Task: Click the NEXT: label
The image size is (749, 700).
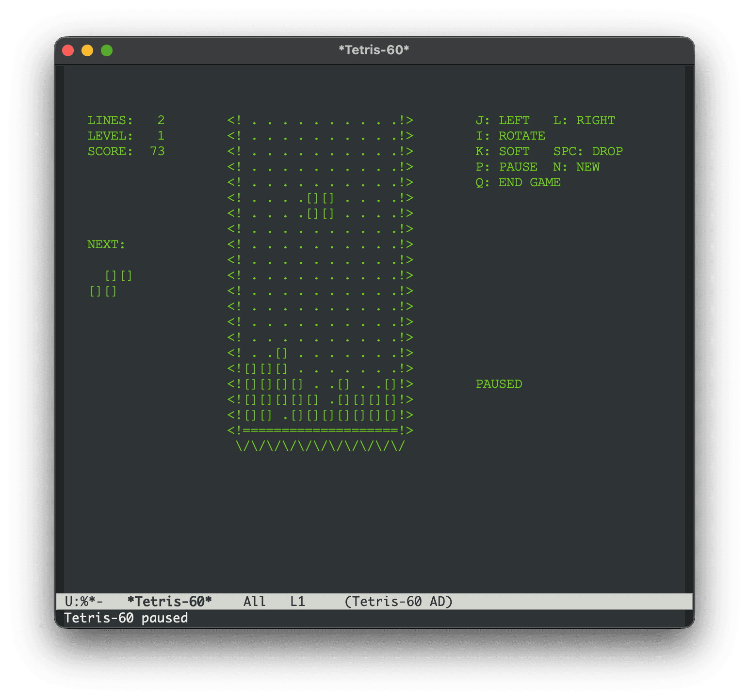Action: (106, 244)
